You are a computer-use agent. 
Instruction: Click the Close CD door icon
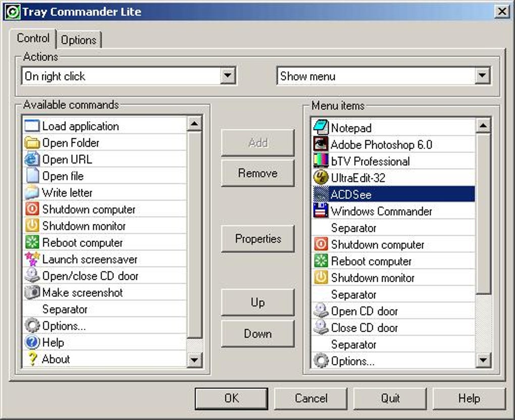321,328
